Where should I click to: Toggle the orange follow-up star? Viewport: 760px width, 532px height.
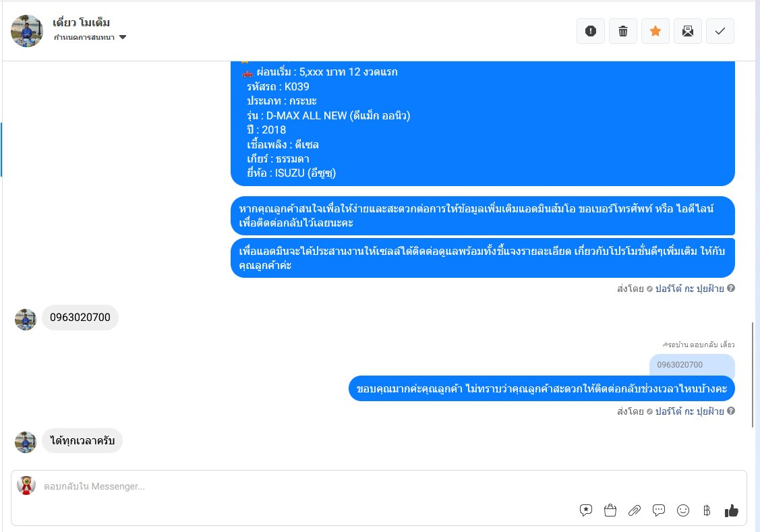655,31
